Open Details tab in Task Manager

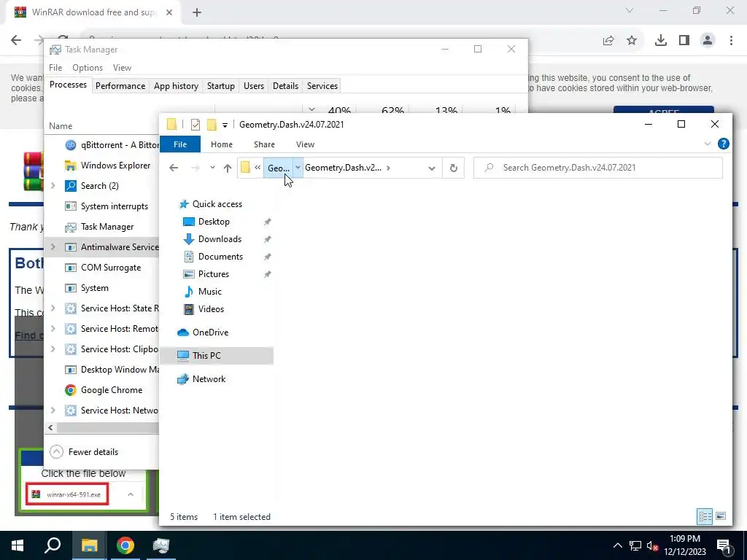click(x=285, y=86)
